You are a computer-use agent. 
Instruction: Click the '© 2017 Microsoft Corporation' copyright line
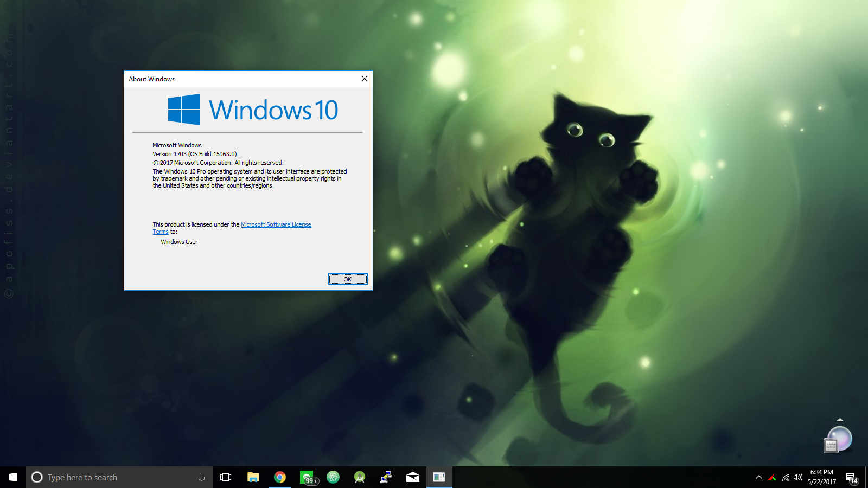218,163
